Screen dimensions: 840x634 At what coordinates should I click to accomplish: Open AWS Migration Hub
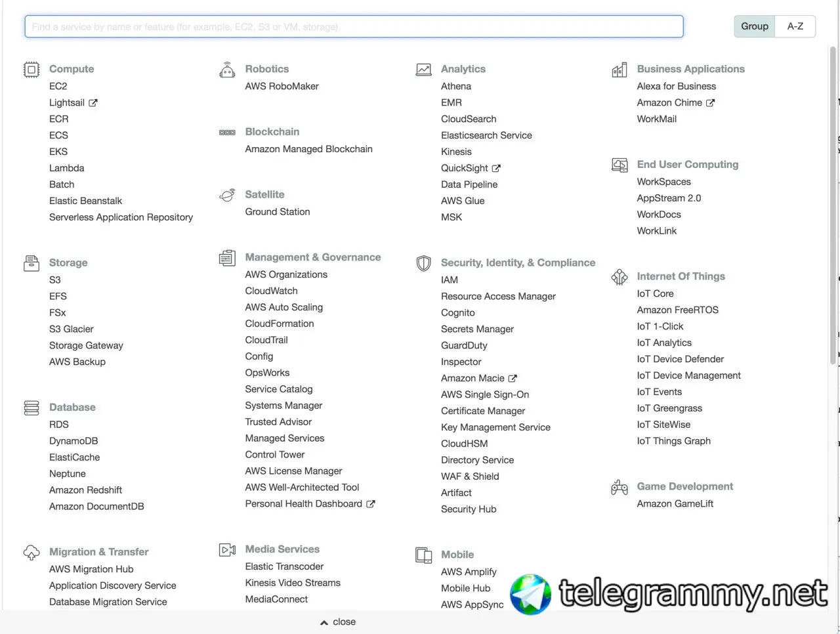[91, 569]
